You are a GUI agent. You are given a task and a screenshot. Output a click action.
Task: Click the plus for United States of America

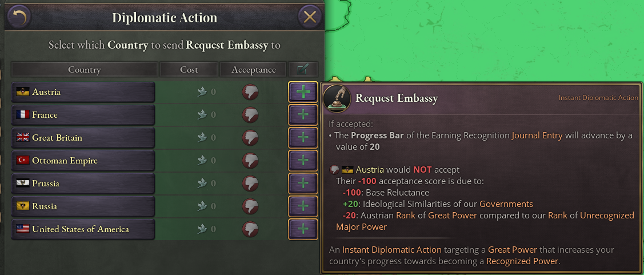pyautogui.click(x=303, y=229)
